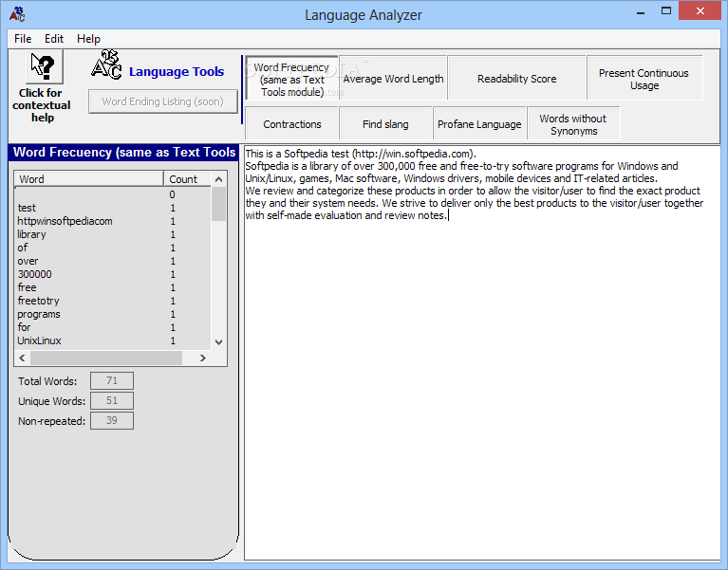The image size is (728, 570).
Task: Click the contextual help question-mark icon
Action: click(44, 67)
